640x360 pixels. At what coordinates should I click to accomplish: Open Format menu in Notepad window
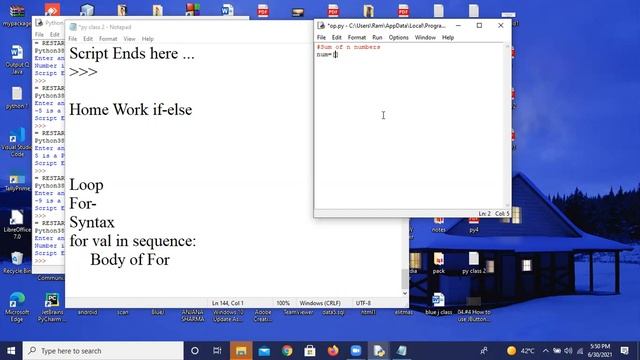coord(108,39)
